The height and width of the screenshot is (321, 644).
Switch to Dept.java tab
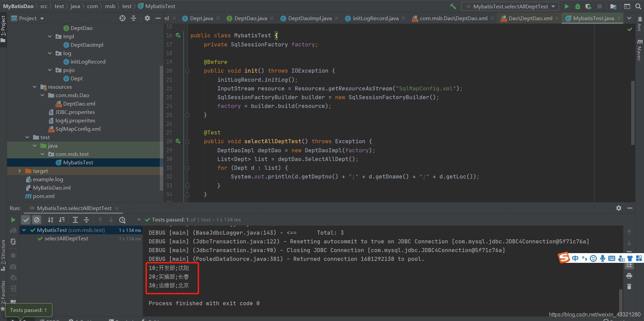pos(201,18)
